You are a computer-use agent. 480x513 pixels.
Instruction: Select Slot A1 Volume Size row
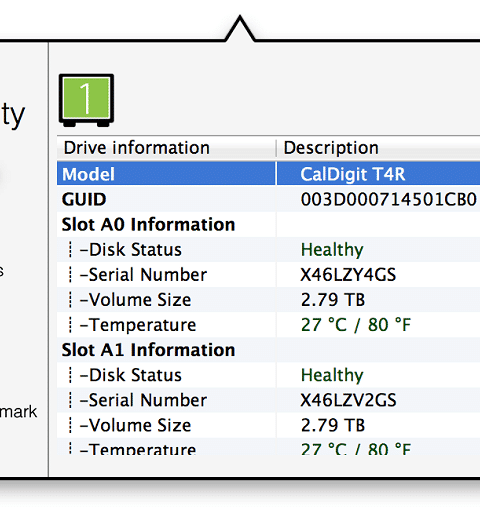tap(268, 425)
